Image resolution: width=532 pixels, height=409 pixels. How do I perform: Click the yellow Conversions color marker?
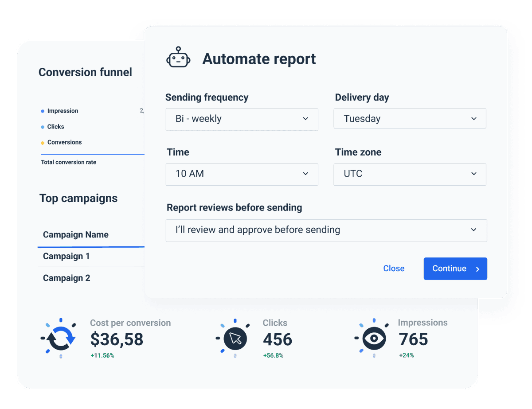[x=43, y=142]
